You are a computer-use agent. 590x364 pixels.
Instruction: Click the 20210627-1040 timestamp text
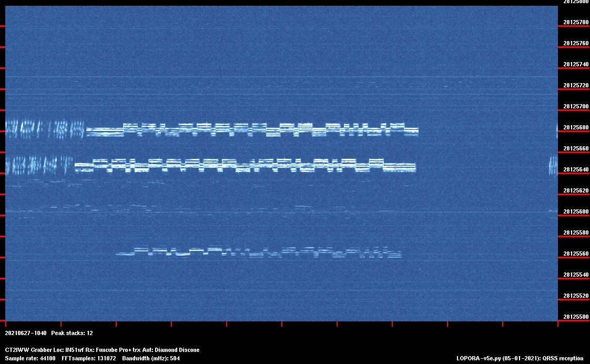(26, 333)
